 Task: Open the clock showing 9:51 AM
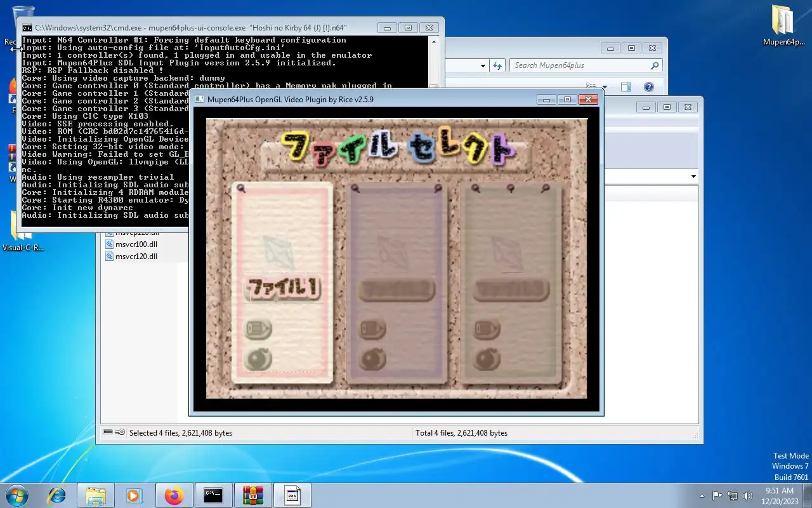(x=780, y=495)
